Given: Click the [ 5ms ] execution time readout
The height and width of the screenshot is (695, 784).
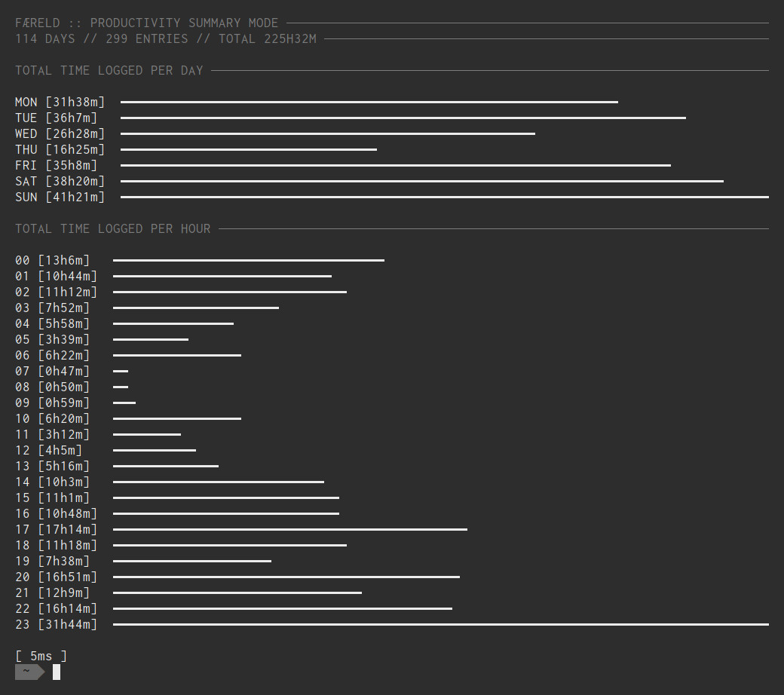Looking at the screenshot, I should (41, 656).
